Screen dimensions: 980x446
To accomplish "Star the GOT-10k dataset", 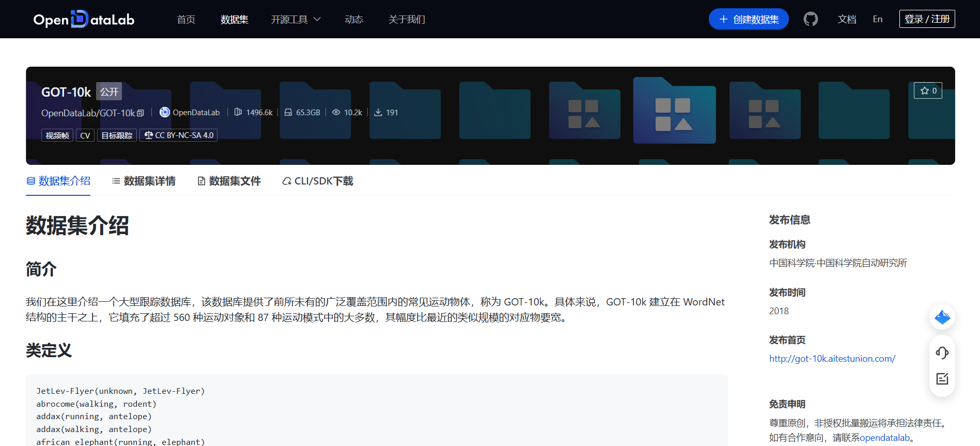I will click(928, 90).
